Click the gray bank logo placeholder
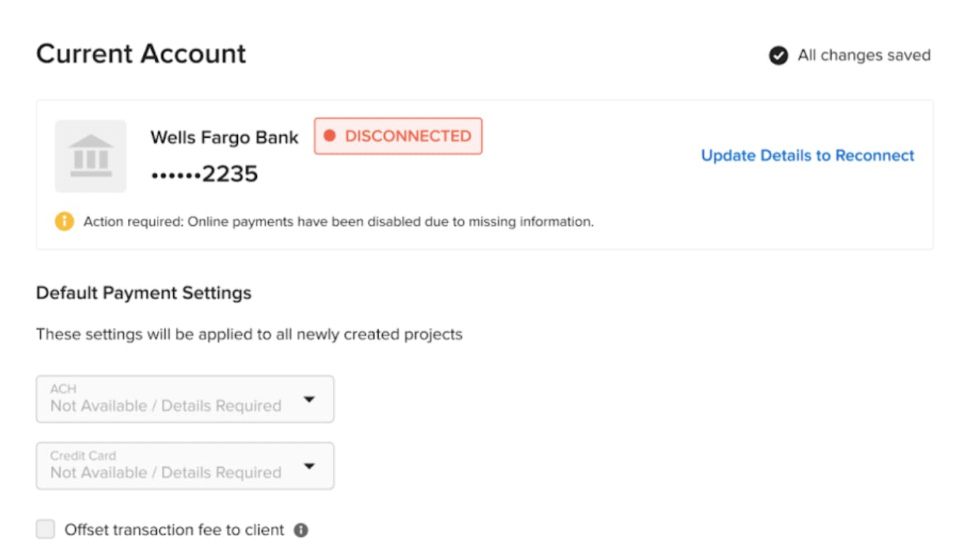Viewport: 964px width, 560px height. tap(90, 155)
